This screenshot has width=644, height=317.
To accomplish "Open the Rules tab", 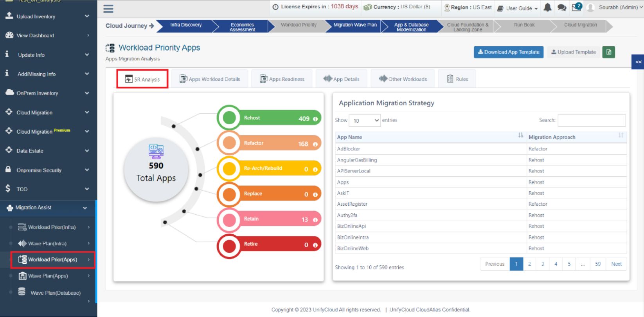I will point(457,79).
